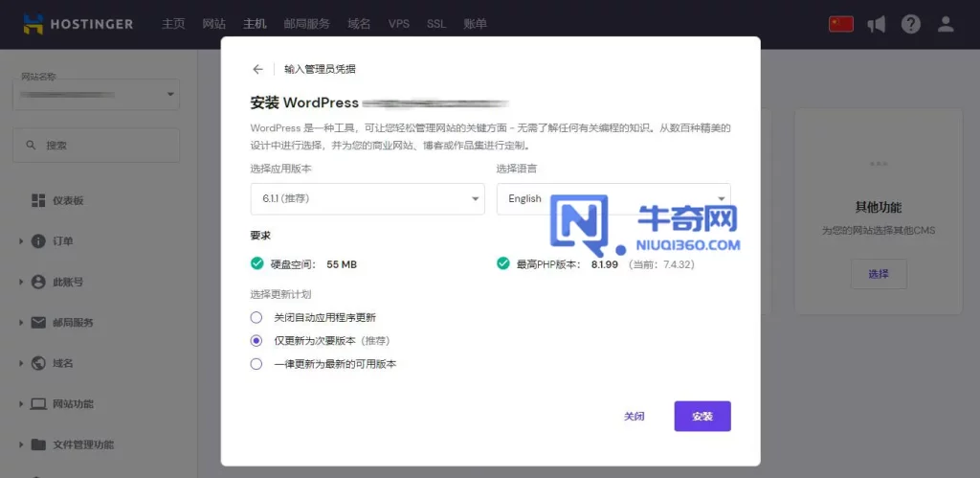The image size is (980, 478).
Task: Select 仅更新为次要版本 radio option
Action: click(256, 340)
